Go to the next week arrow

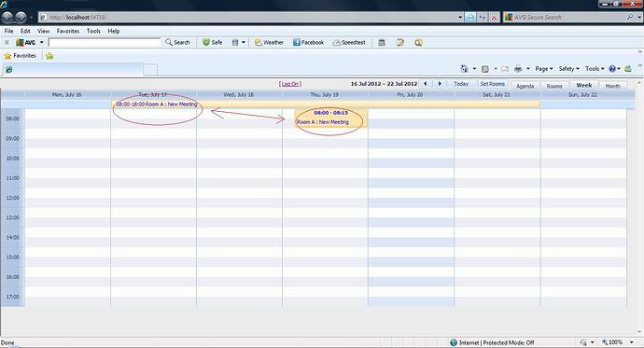(x=440, y=84)
